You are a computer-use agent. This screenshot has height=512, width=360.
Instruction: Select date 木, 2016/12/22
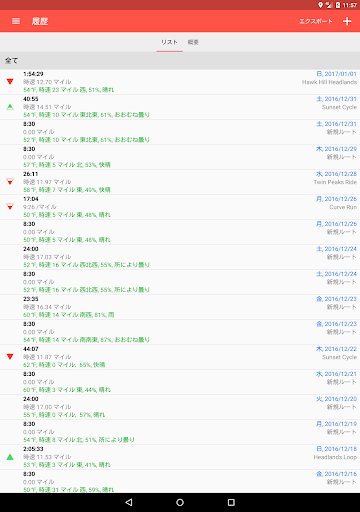click(x=336, y=349)
